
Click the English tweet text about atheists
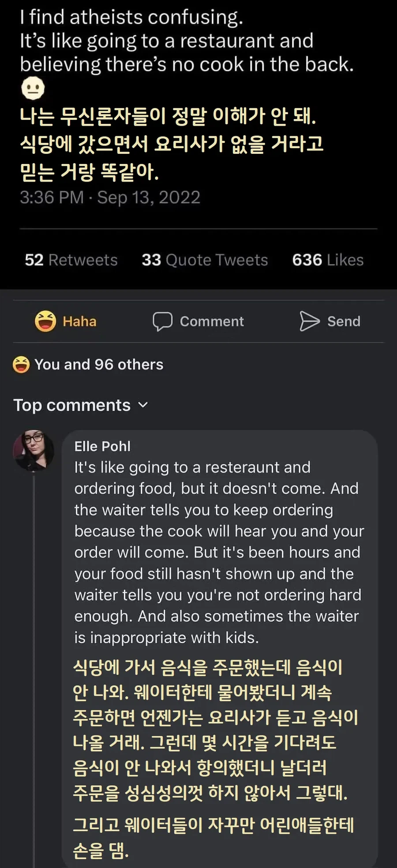tap(187, 41)
